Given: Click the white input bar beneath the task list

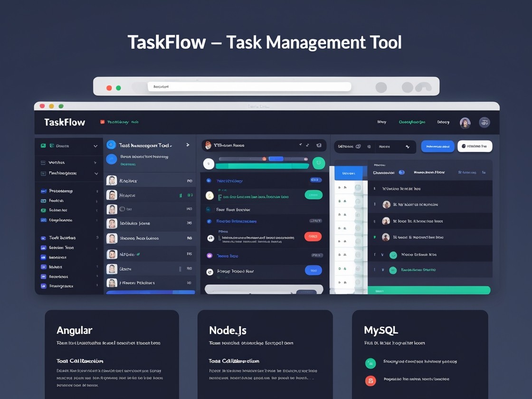Looking at the screenshot, I should tap(264, 289).
